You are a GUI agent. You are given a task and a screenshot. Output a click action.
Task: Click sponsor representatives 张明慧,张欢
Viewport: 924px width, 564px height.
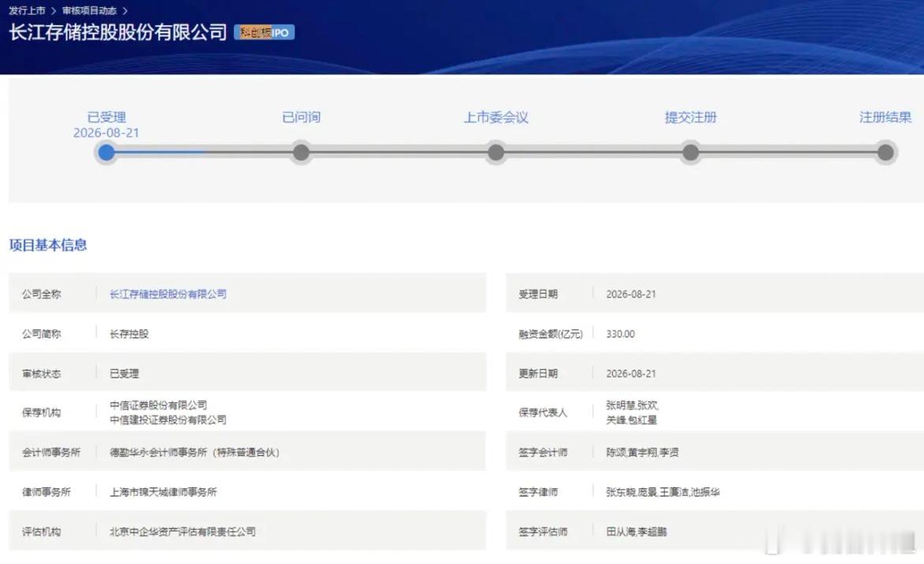coord(633,405)
